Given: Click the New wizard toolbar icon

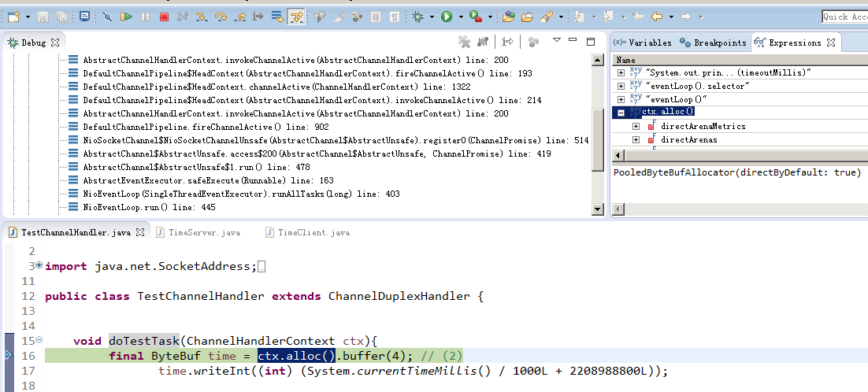Looking at the screenshot, I should (x=13, y=17).
